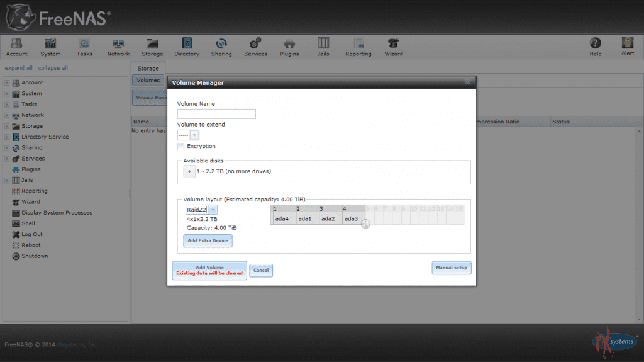The height and width of the screenshot is (362, 644).
Task: Expand the Services tree node
Action: tap(6, 159)
